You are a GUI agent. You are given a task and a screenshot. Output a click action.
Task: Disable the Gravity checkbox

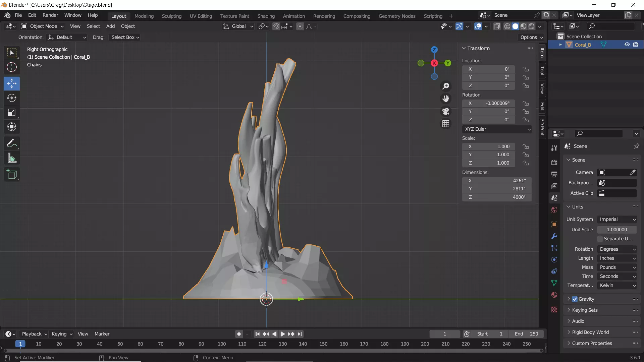(x=575, y=299)
